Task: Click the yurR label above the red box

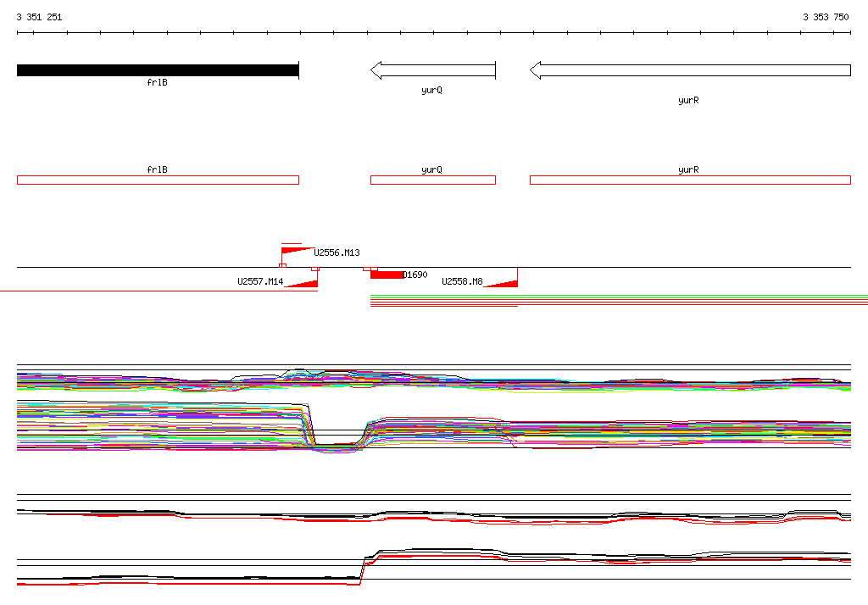Action: (x=688, y=170)
